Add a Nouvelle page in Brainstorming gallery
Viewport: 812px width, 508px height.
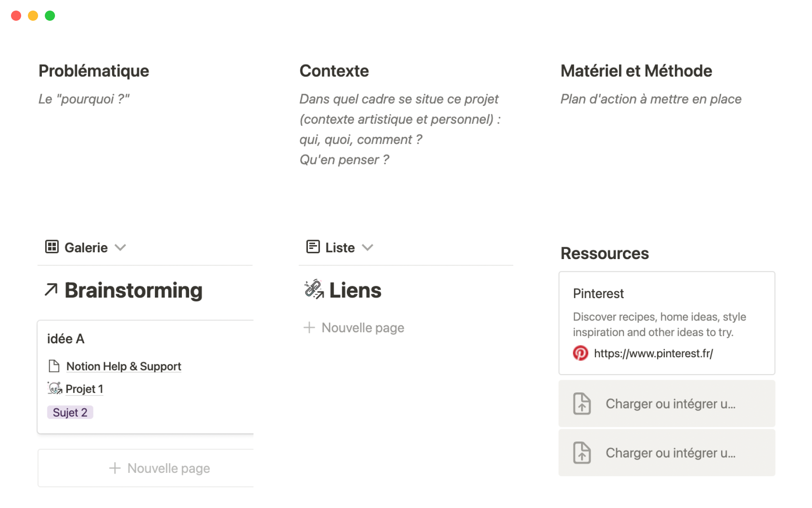[159, 468]
